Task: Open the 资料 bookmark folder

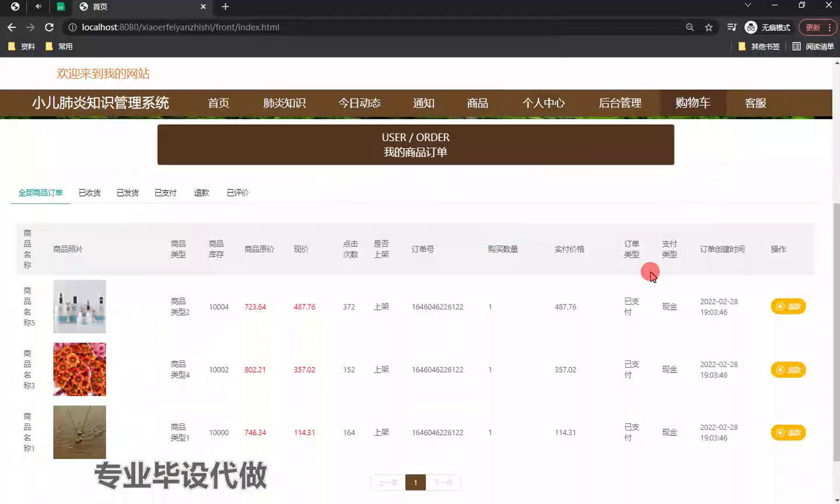Action: [x=22, y=46]
